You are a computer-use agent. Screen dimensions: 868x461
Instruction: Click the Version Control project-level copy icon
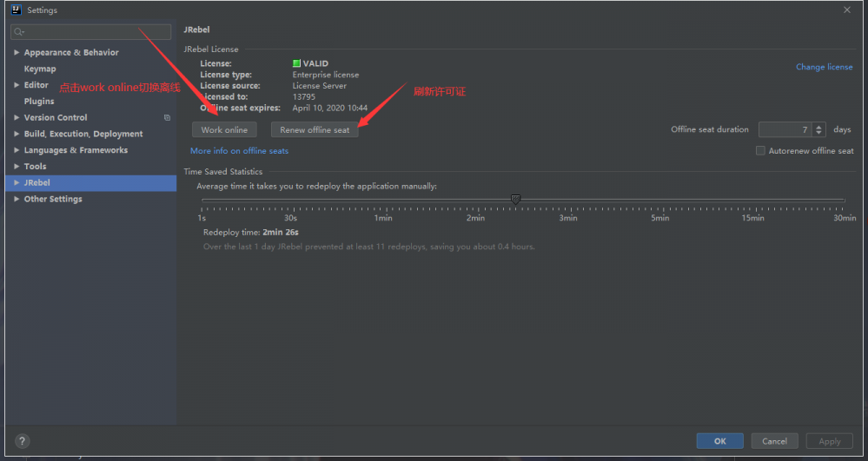[x=167, y=117]
